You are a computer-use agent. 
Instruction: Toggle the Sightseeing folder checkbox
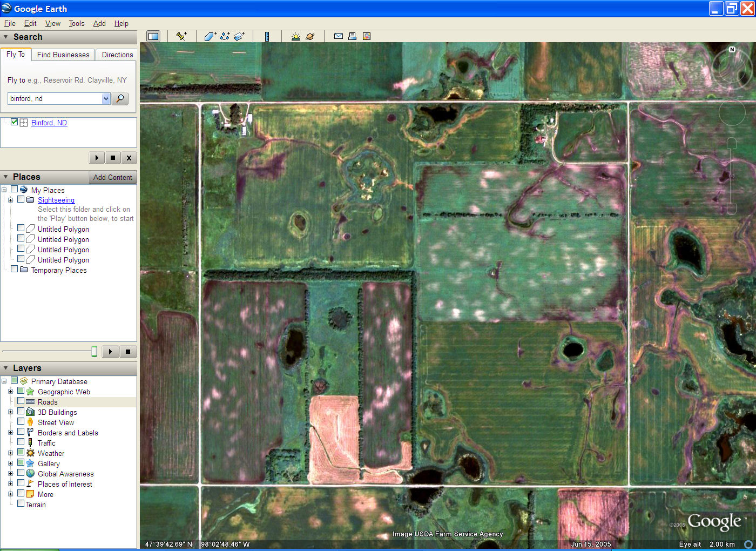[x=21, y=199]
